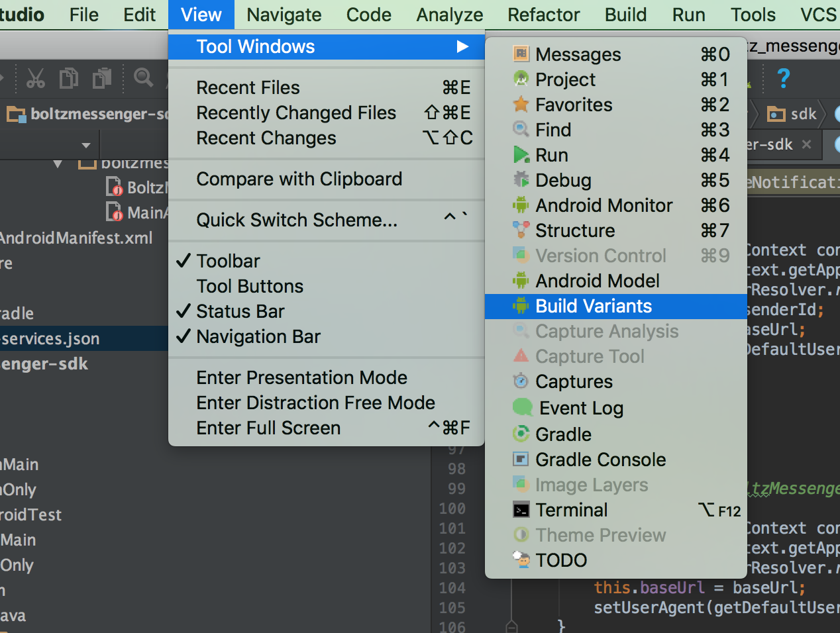Open the Studio application menu
Screen dimensions: 840x633
click(x=22, y=15)
